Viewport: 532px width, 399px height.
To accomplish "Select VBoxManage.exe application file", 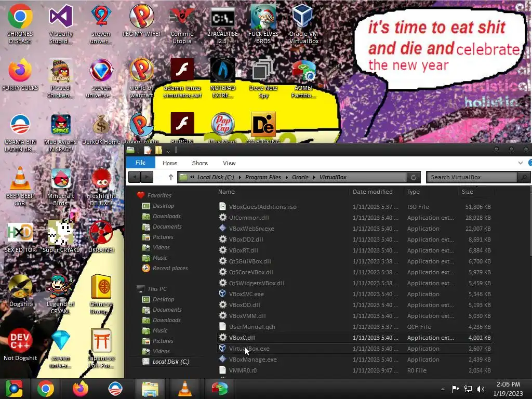I will tap(354, 360).
